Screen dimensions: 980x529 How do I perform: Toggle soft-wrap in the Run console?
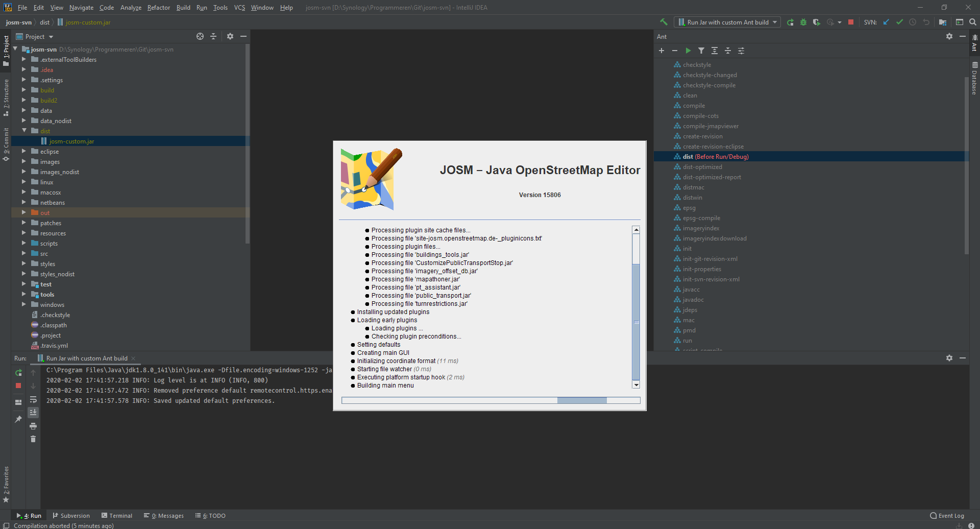[33, 399]
